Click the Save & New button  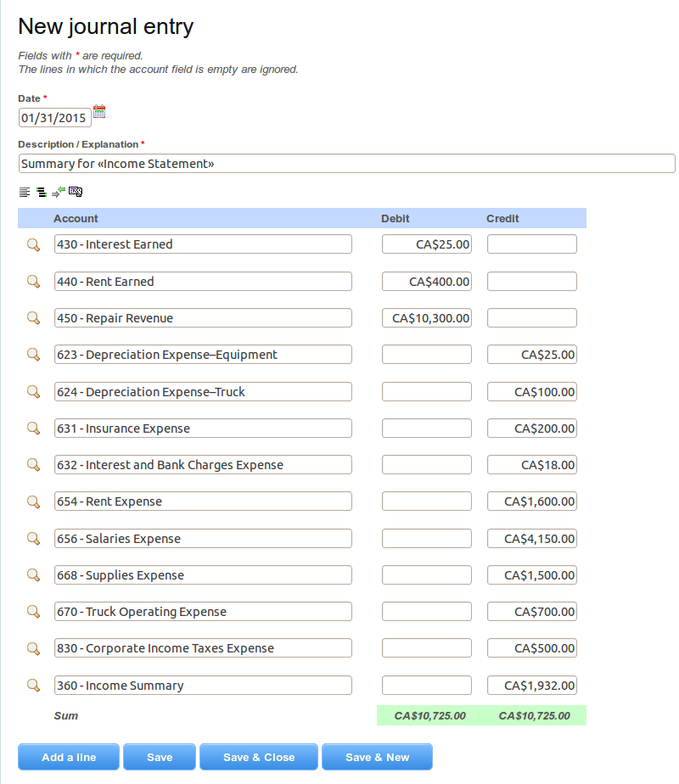pos(377,756)
